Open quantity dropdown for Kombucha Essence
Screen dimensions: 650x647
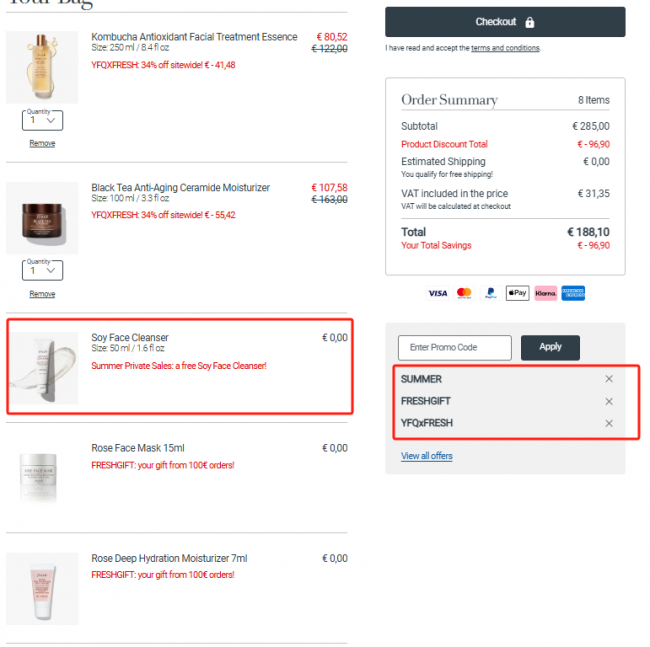[x=42, y=120]
